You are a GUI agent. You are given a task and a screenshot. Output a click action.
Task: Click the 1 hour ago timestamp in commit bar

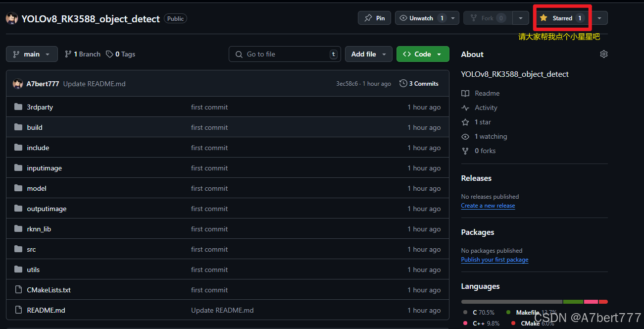pos(377,84)
